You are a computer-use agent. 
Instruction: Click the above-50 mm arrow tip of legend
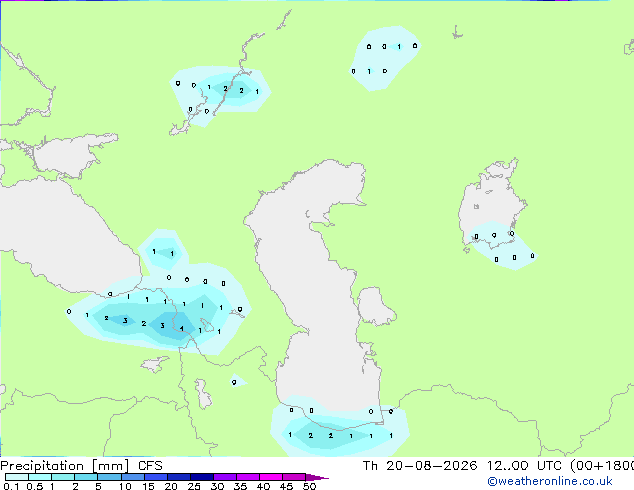pyautogui.click(x=317, y=477)
